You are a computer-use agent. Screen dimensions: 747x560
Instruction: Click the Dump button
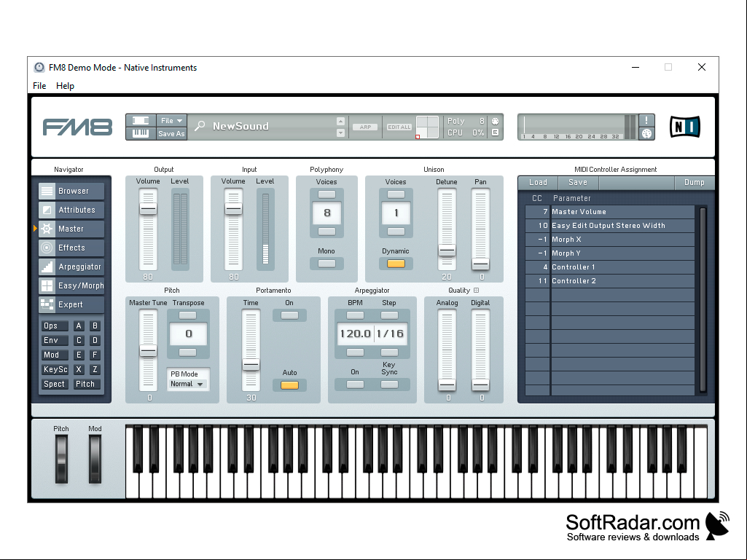click(694, 182)
